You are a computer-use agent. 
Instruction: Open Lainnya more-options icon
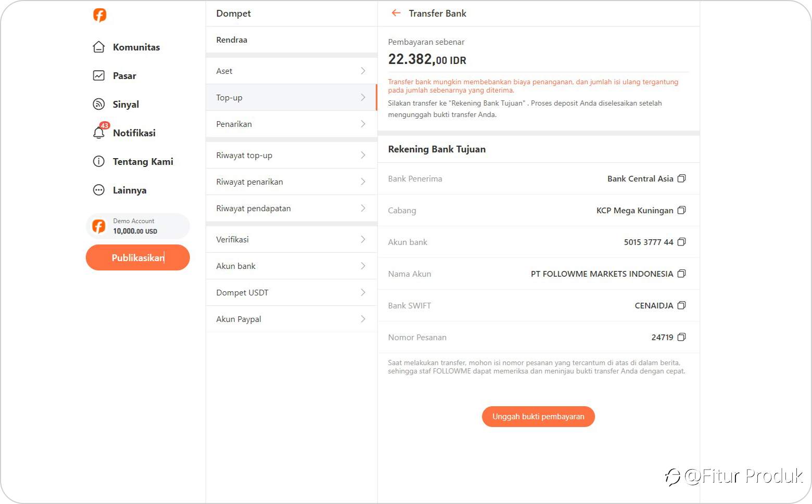[98, 190]
